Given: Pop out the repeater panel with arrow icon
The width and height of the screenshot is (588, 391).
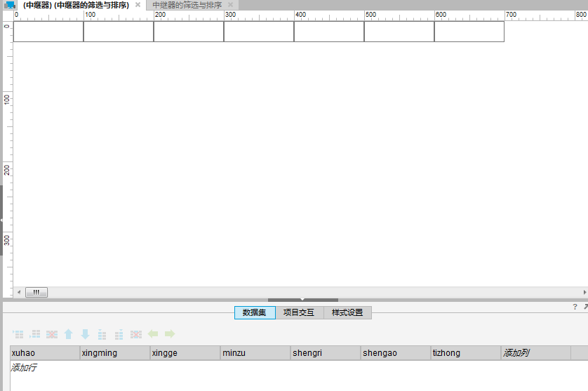Looking at the screenshot, I should tap(585, 307).
